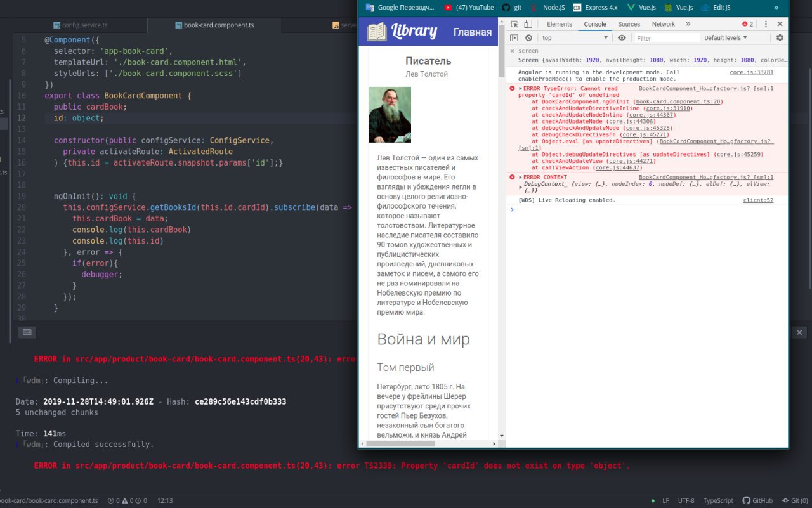Click the Library logo in page header
Image resolution: width=812 pixels, height=508 pixels.
pyautogui.click(x=402, y=31)
